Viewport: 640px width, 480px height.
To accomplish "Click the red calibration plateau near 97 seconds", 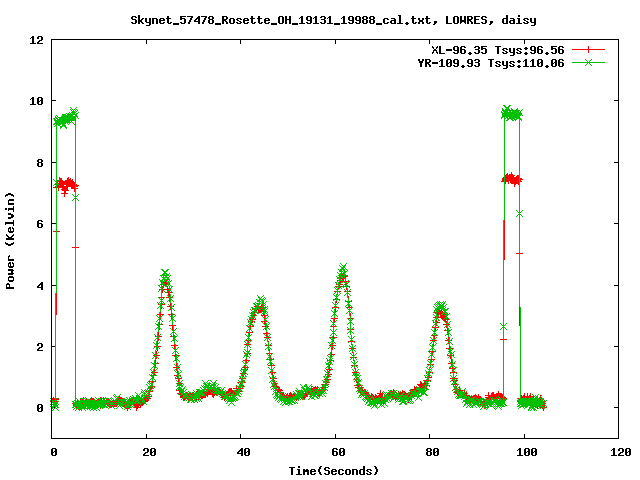I will pos(512,179).
